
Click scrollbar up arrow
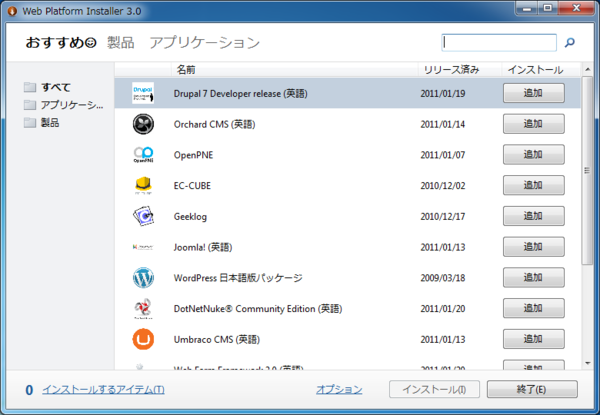click(587, 69)
